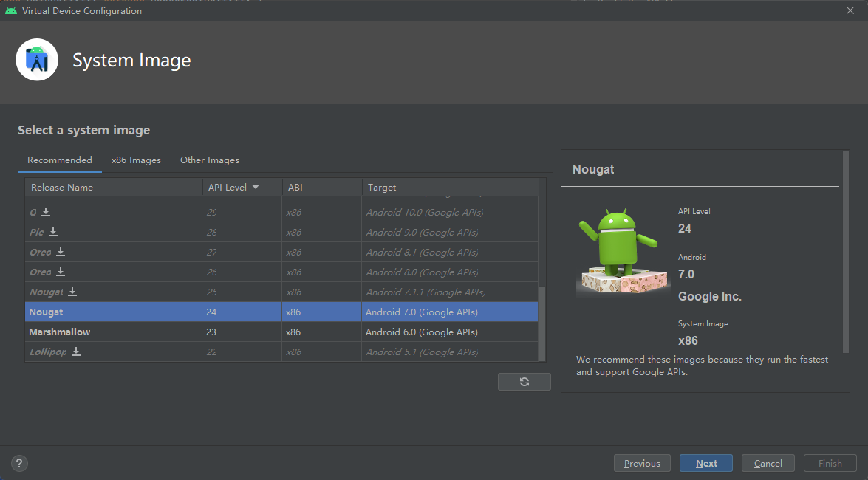Download the Lollipop system image
Screen dimensions: 868x480
[76, 352]
